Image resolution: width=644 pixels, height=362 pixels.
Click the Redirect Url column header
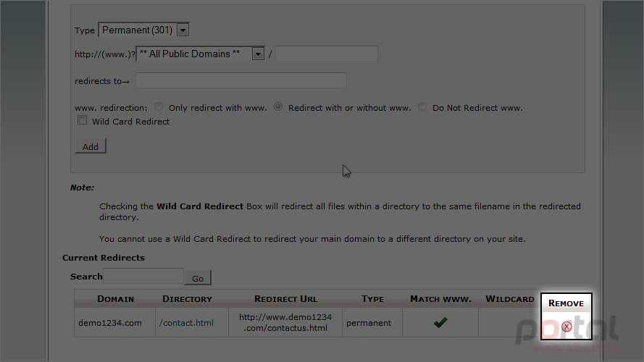[x=285, y=299]
